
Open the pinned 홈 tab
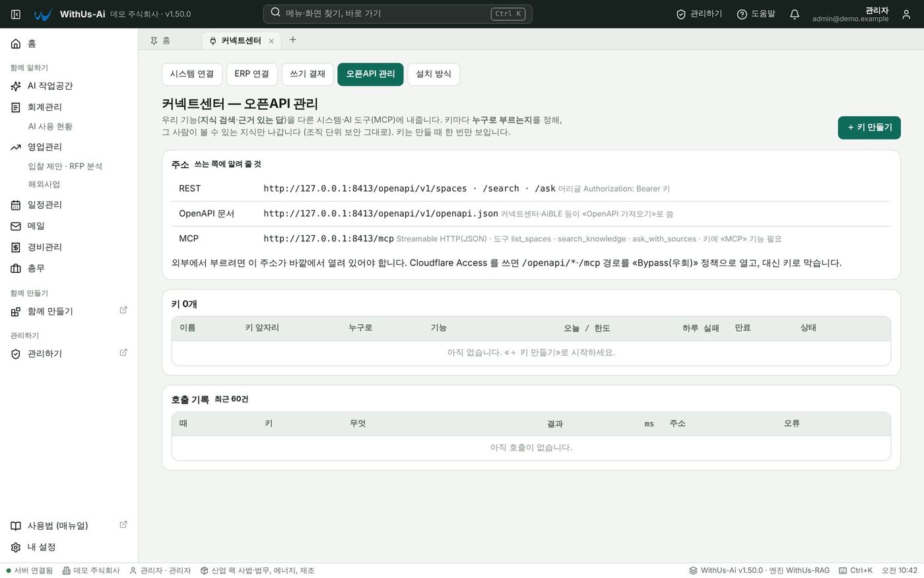pyautogui.click(x=166, y=40)
